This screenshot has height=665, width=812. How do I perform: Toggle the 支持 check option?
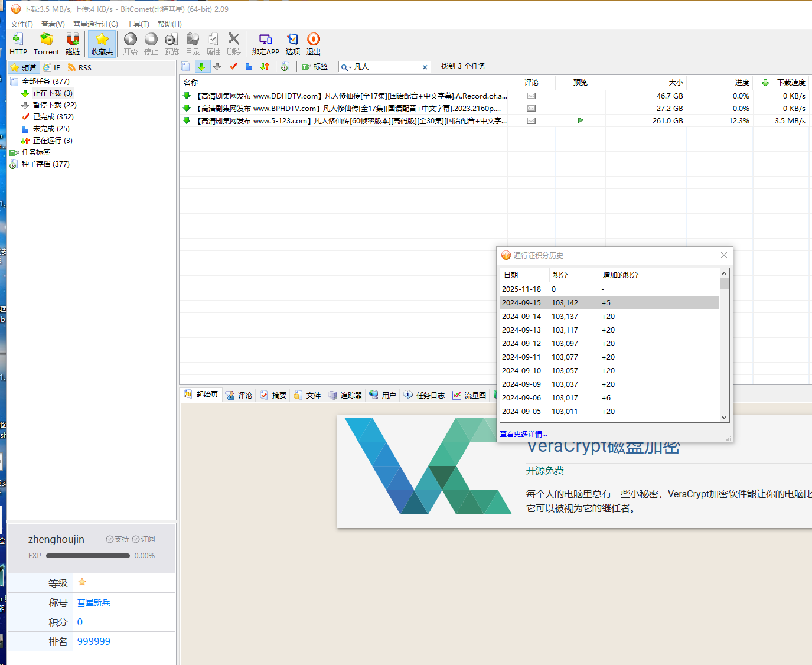coord(118,539)
